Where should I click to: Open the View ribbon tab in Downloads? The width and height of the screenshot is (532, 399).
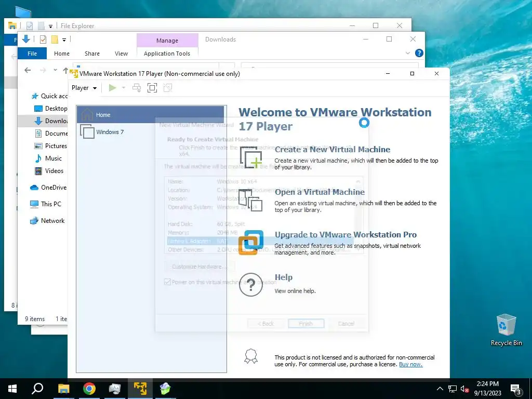(121, 54)
